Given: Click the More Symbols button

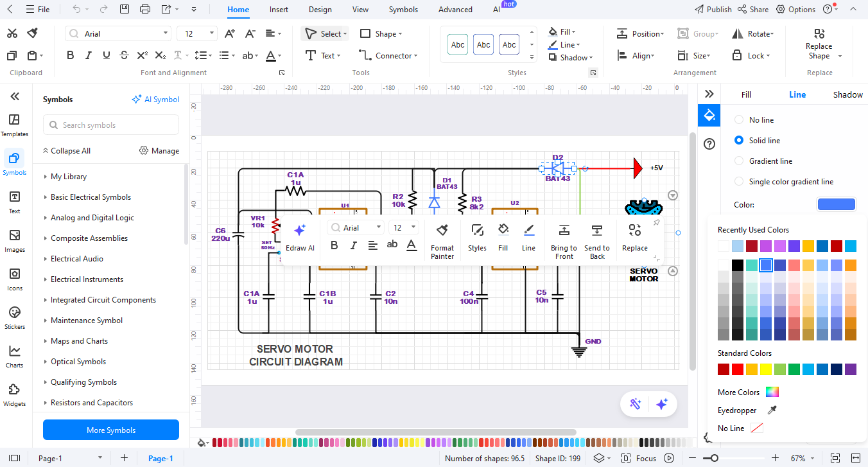Looking at the screenshot, I should pyautogui.click(x=111, y=430).
